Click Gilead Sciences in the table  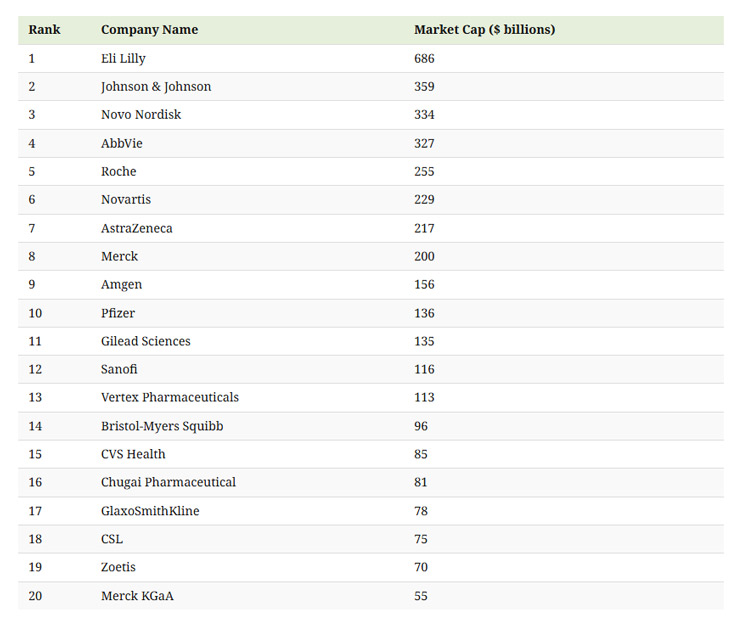(x=145, y=342)
